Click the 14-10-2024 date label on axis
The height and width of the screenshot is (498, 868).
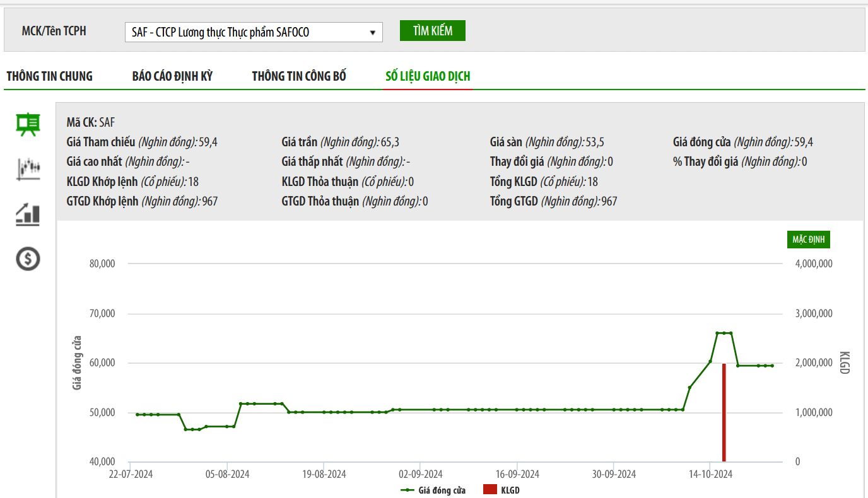pyautogui.click(x=710, y=474)
